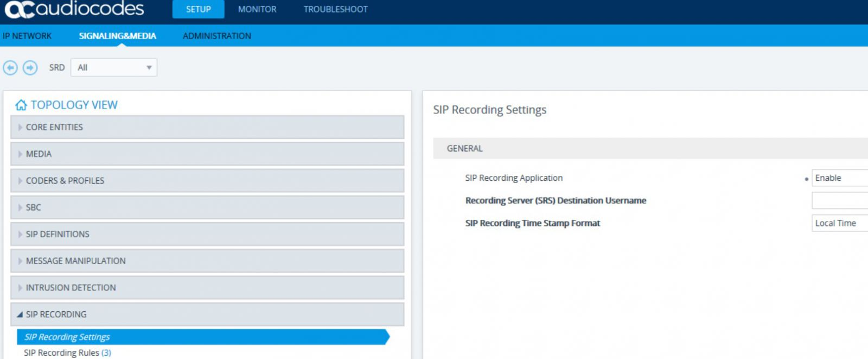
Task: Expand the Media section
Action: [39, 154]
